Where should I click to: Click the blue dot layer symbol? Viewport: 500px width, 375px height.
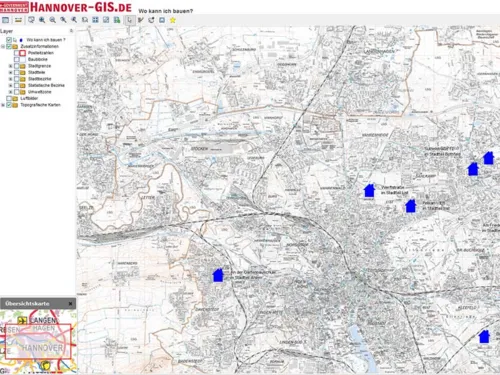click(x=21, y=40)
